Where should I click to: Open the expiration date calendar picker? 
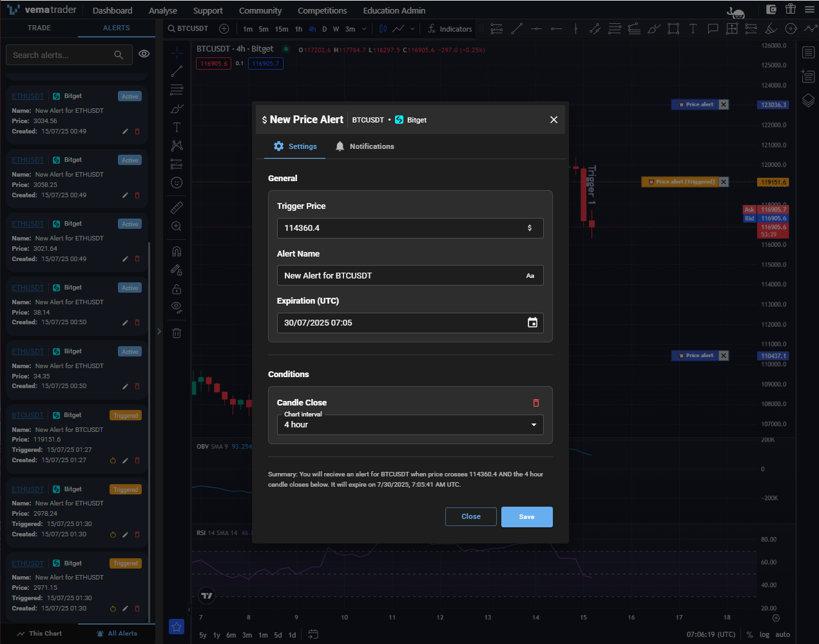coord(532,323)
